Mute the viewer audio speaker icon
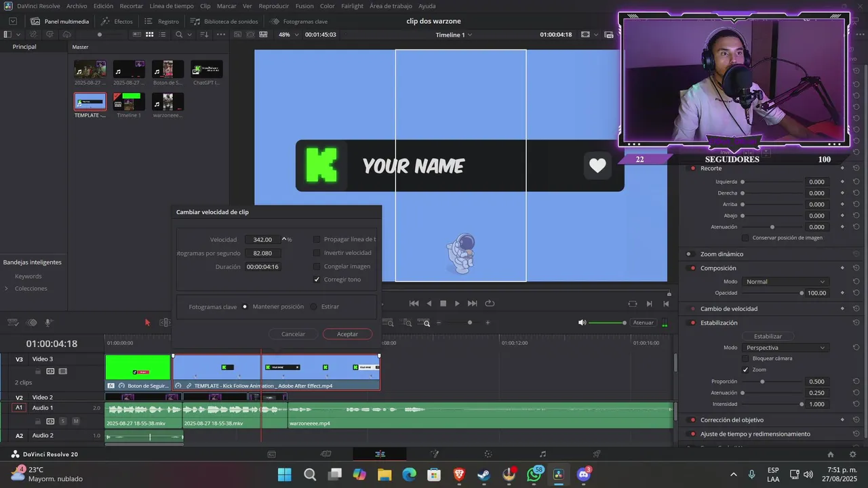This screenshot has width=868, height=488. pos(582,323)
